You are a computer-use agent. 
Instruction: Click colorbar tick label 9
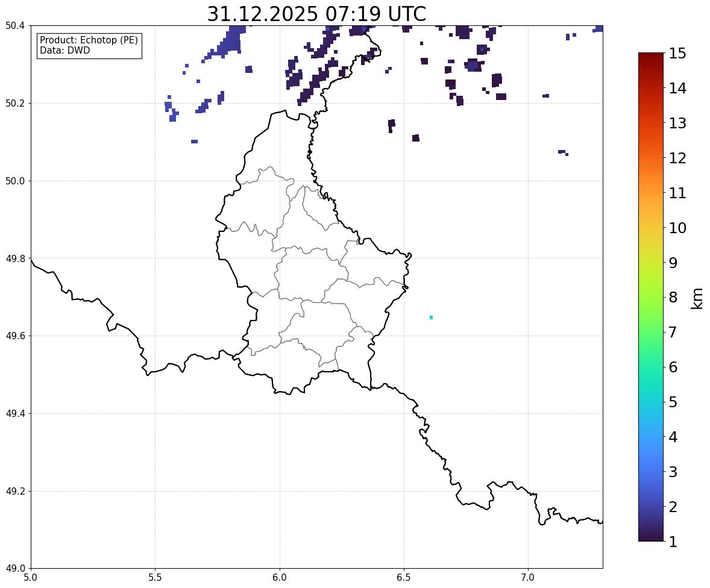coord(673,263)
